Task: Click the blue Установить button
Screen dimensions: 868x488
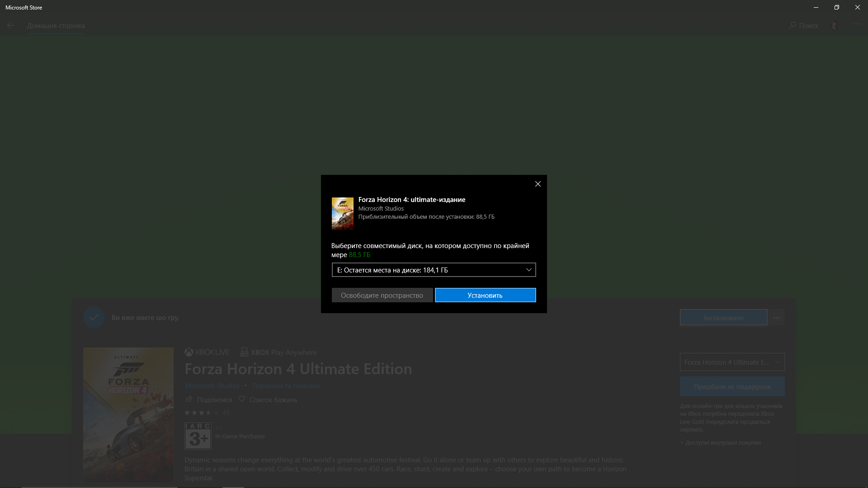Action: tap(485, 295)
